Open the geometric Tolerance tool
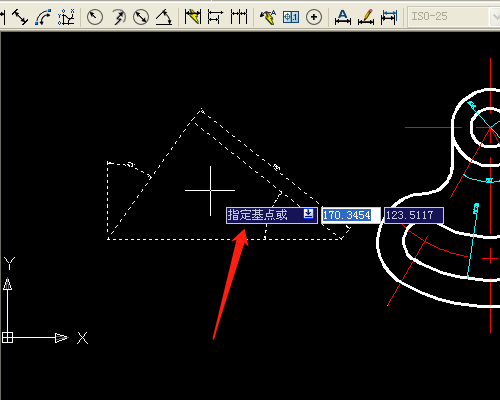Screen dimensions: 500x400 [x=291, y=17]
